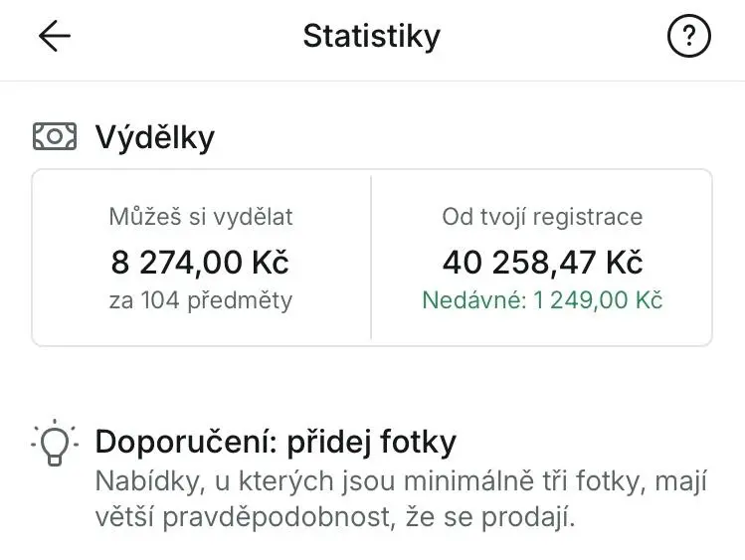Tap the 8 274,00 Kč amount

200,263
